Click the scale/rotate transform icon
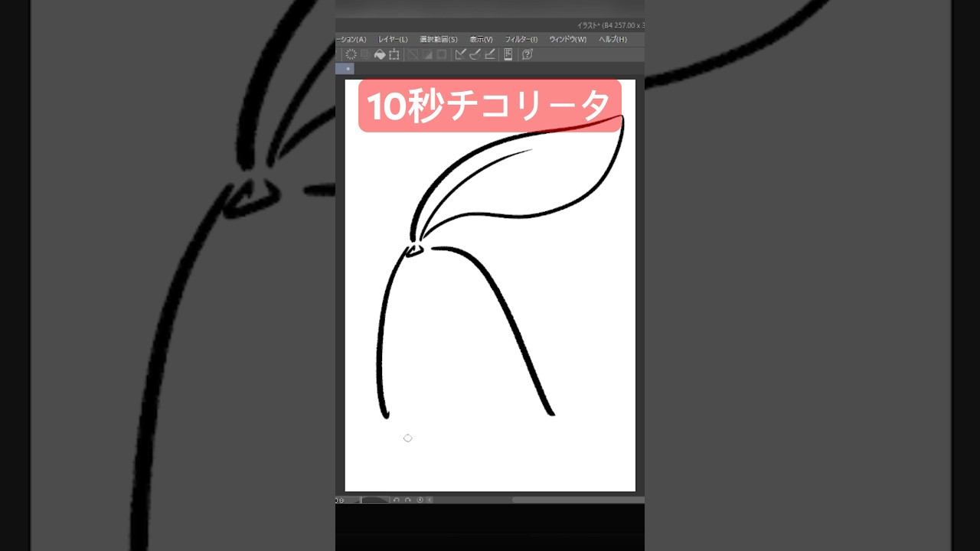Viewport: 980px width, 551px height. tap(394, 54)
